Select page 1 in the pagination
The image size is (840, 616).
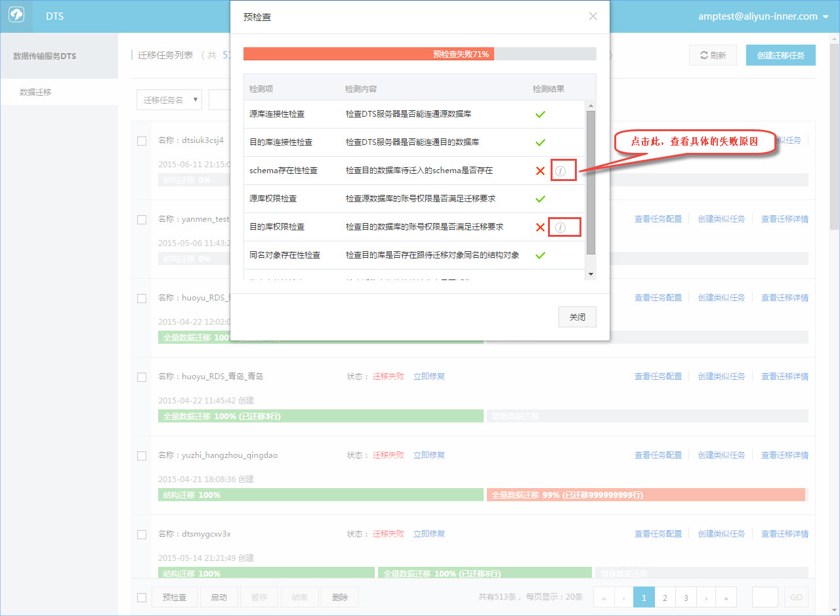[x=644, y=598]
